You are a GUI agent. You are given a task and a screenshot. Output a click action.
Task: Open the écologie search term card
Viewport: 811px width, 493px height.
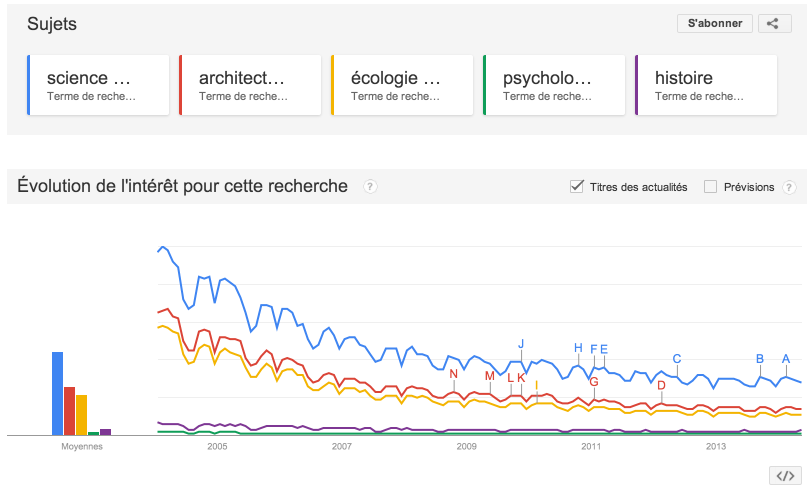coord(402,85)
